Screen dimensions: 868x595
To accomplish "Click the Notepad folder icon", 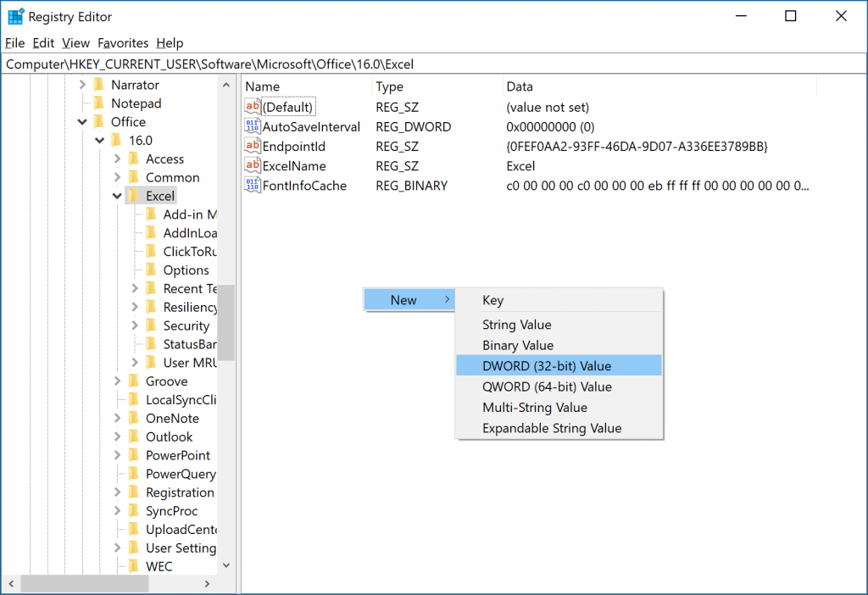I will (99, 103).
